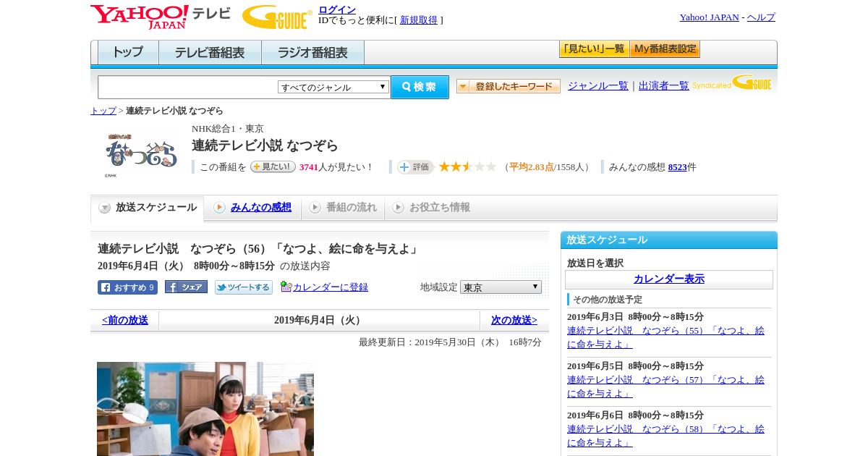Screen dimensions: 868x456
Task: Go to <前の放送 previous broadcast
Action: pos(124,320)
